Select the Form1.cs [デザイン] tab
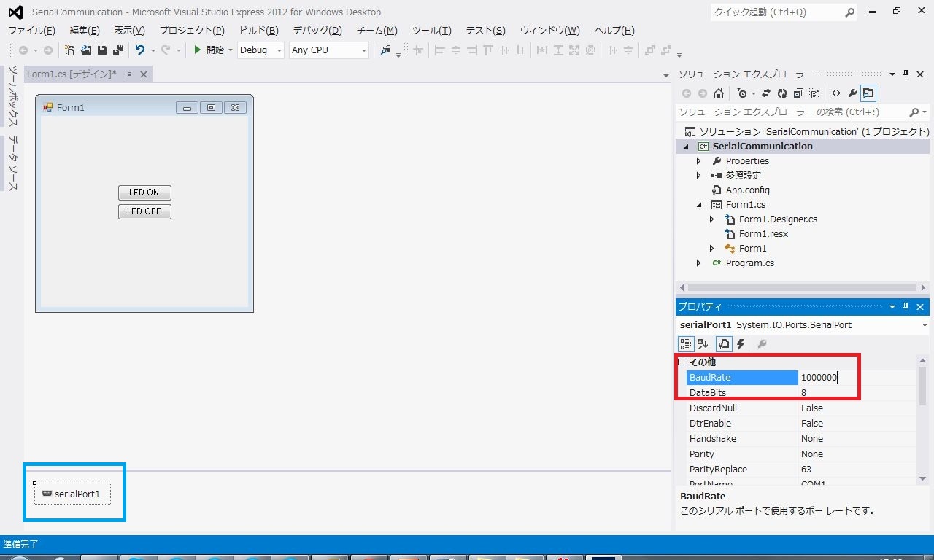This screenshot has width=934, height=560. click(72, 74)
